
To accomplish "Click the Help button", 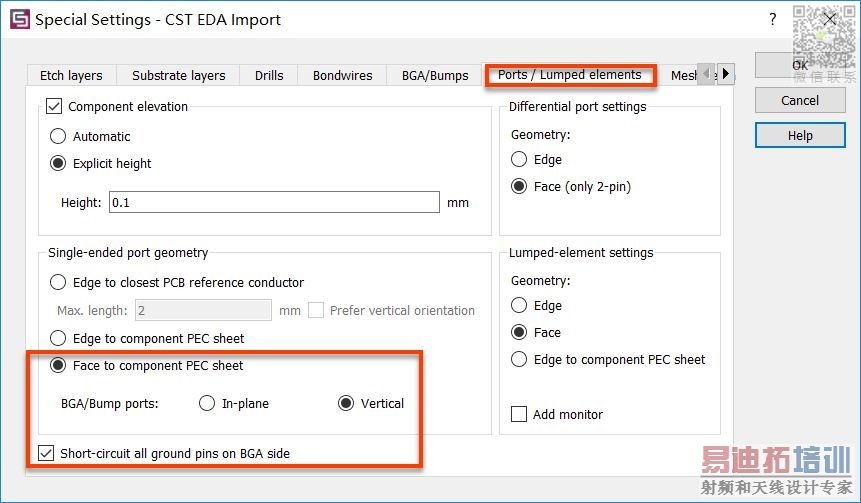I will point(800,135).
